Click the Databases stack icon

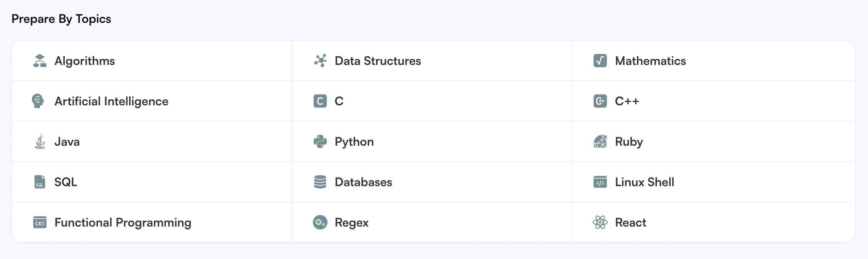(x=320, y=182)
